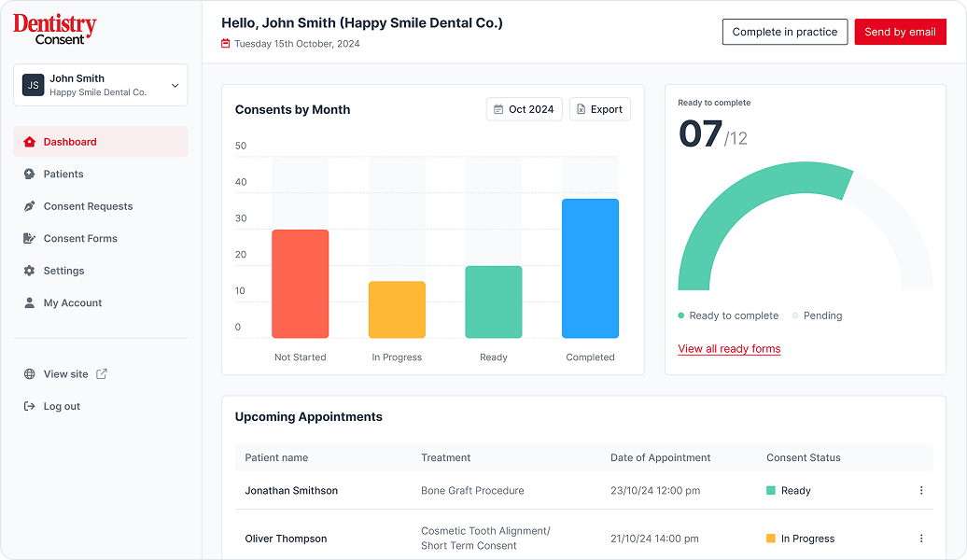
Task: Open the three-dot menu for Oliver Thompson
Action: tap(921, 539)
